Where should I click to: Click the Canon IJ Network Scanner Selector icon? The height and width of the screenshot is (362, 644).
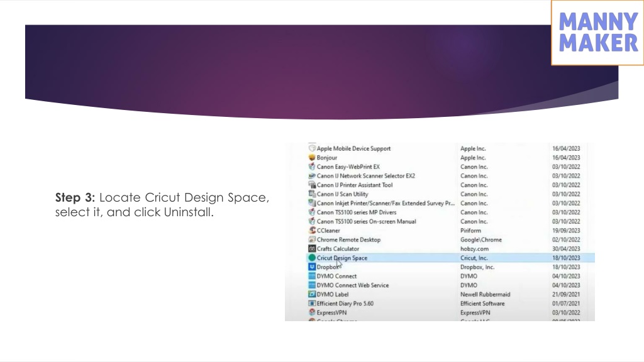coord(312,176)
